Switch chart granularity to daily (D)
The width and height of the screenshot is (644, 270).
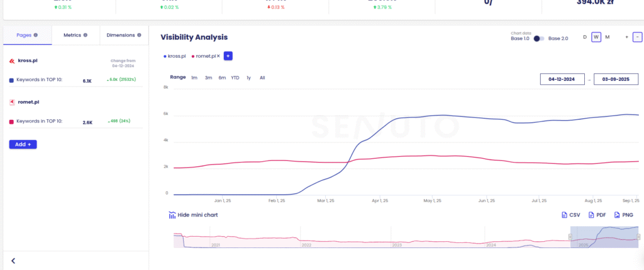pos(584,37)
